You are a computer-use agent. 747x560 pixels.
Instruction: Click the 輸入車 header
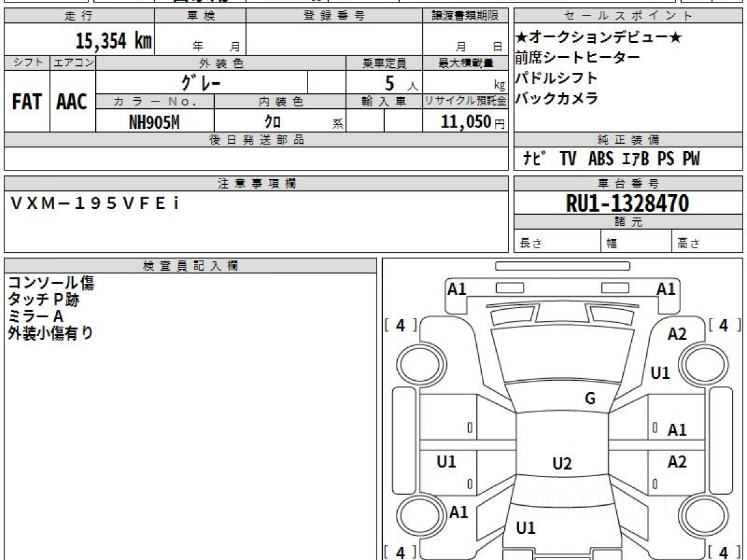click(384, 101)
